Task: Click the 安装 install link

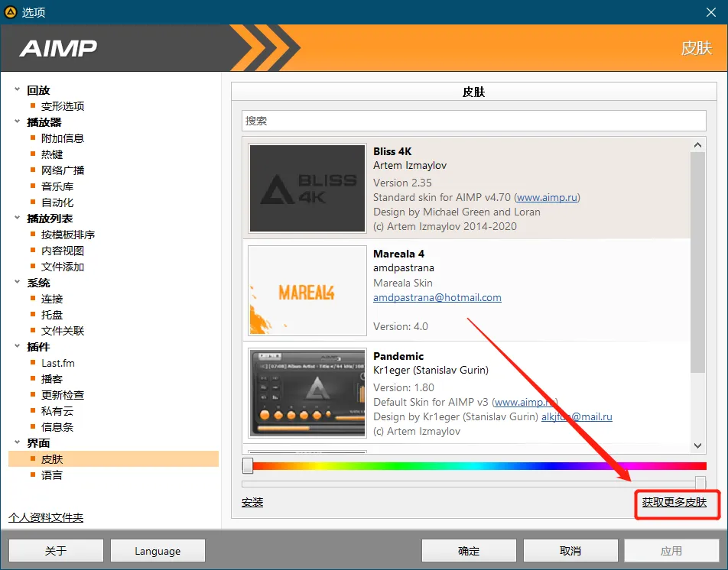Action: pos(252,502)
